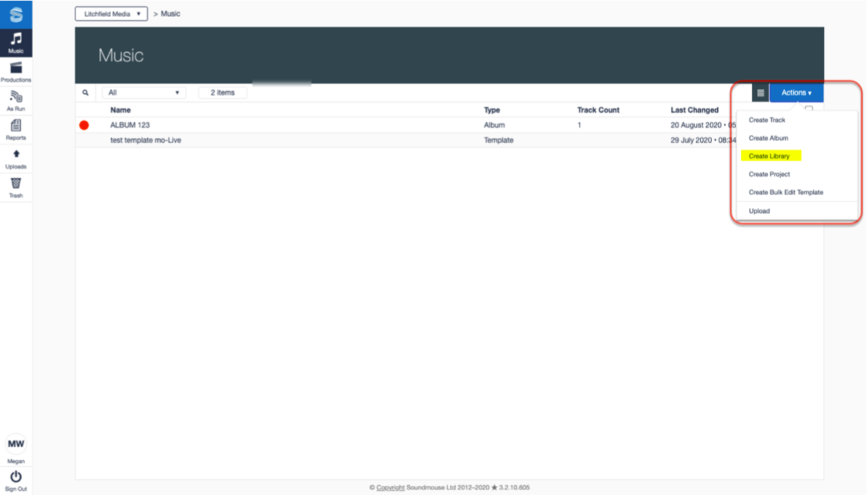Image resolution: width=868 pixels, height=495 pixels.
Task: Sort by the Name column header
Action: pyautogui.click(x=120, y=110)
